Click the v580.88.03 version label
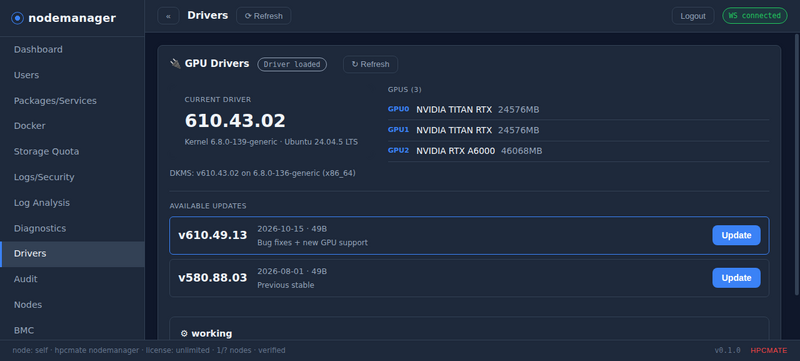This screenshot has width=800, height=361. (x=212, y=278)
